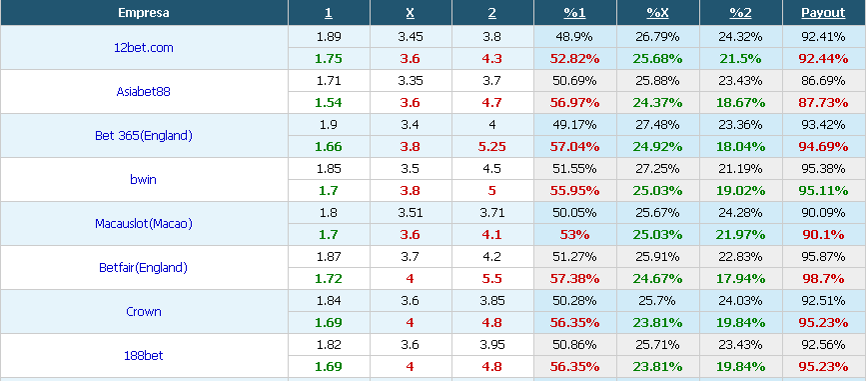
Task: Open the Asiabet88 bookmaker link
Action: coord(144,92)
